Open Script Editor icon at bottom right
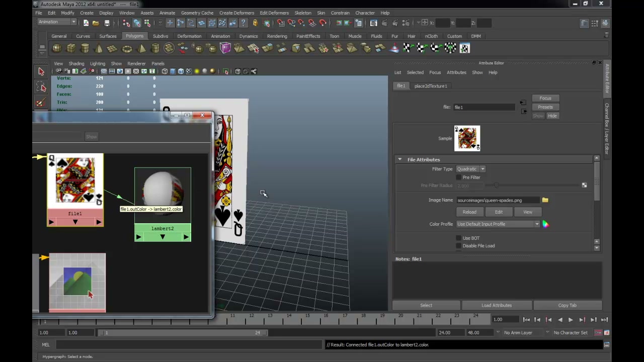The image size is (644, 362). point(607,345)
